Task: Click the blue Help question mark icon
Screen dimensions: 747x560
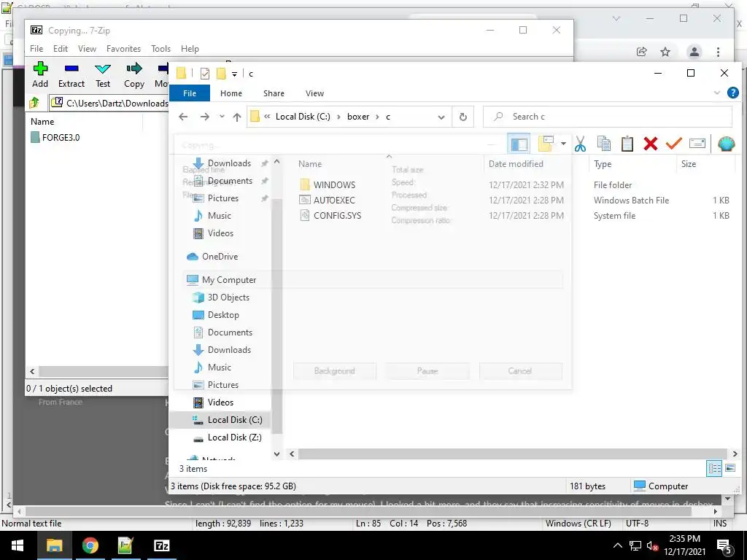Action: click(732, 93)
